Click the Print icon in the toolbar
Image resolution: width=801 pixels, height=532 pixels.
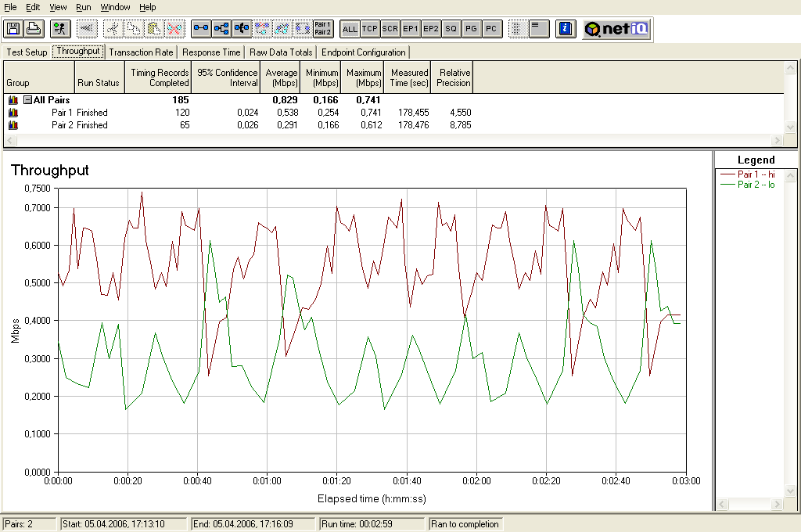(x=34, y=29)
